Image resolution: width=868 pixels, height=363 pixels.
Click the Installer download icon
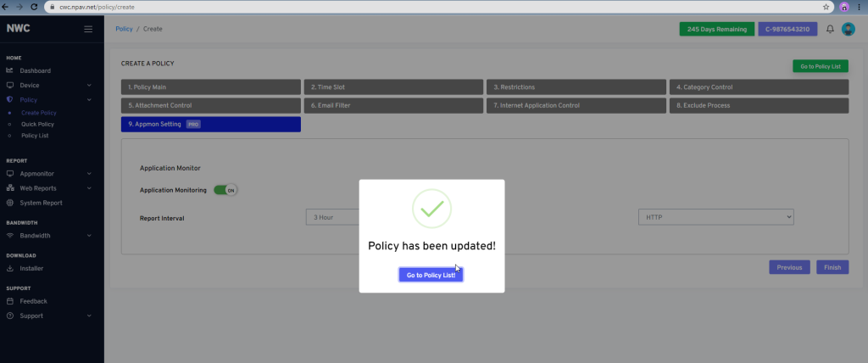[9, 268]
